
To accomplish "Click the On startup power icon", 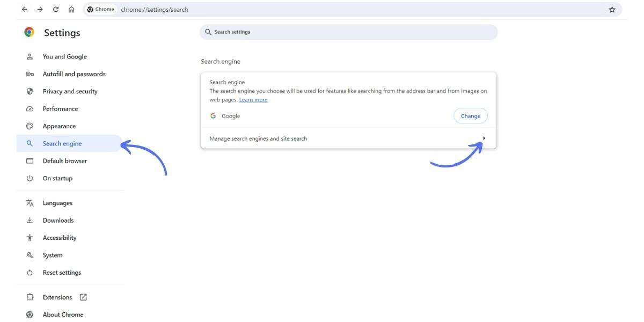I will click(30, 178).
